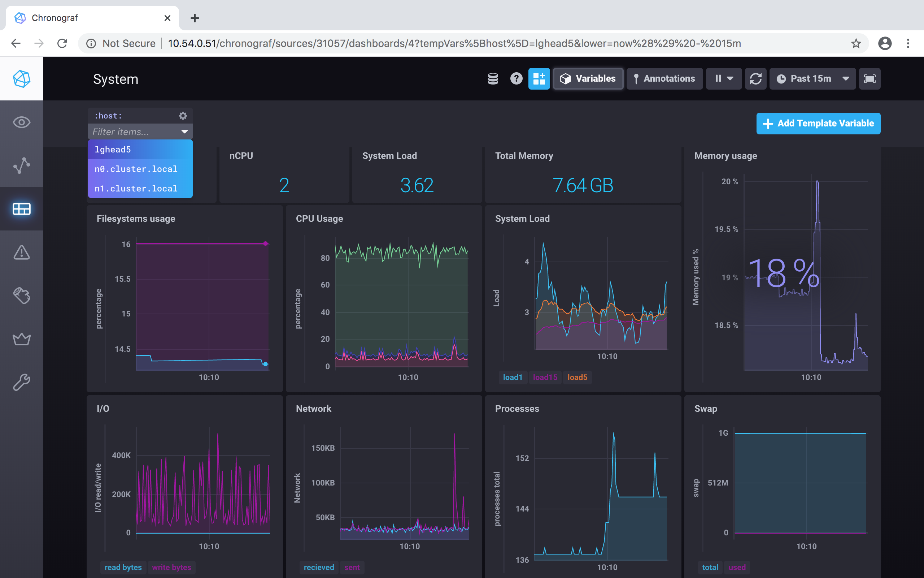This screenshot has height=578, width=924.
Task: Click the Total Memory 7.64 GB value
Action: tap(583, 185)
